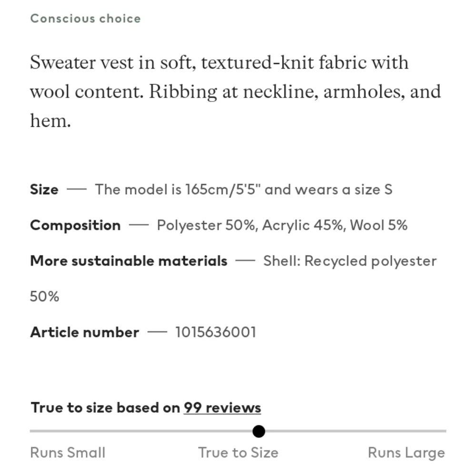Click the Composition heading
The width and height of the screenshot is (476, 476).
pyautogui.click(x=75, y=226)
